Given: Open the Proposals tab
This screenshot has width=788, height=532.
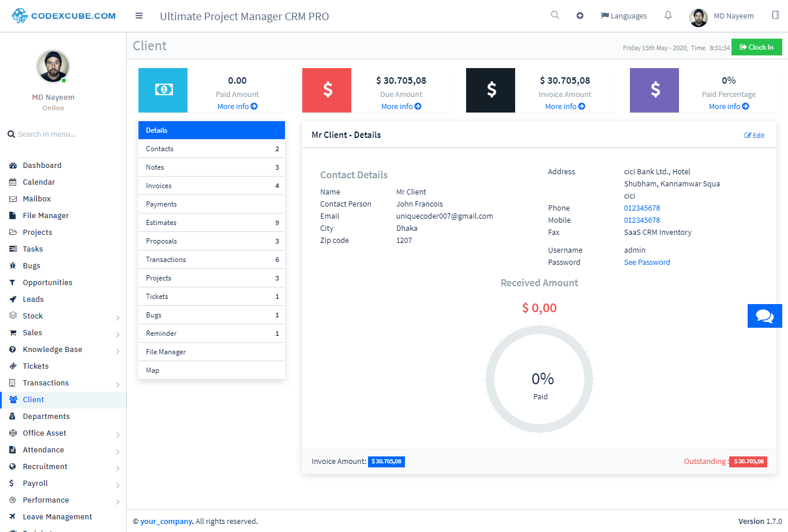Looking at the screenshot, I should pyautogui.click(x=212, y=241).
